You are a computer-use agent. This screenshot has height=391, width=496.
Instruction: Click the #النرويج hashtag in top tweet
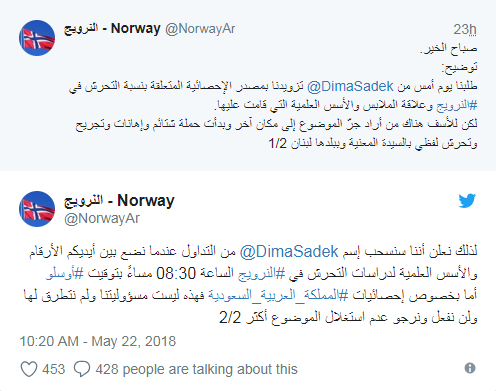click(457, 105)
